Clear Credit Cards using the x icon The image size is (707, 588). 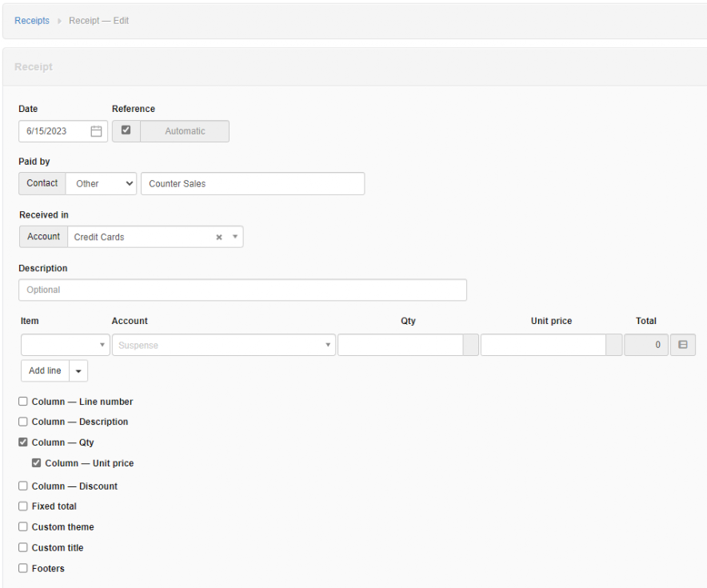(218, 237)
